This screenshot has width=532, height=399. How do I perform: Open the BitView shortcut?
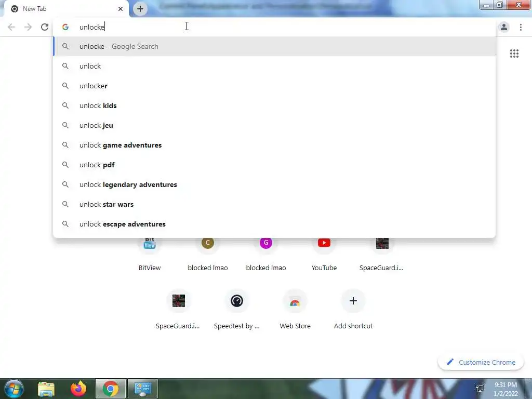click(x=150, y=254)
